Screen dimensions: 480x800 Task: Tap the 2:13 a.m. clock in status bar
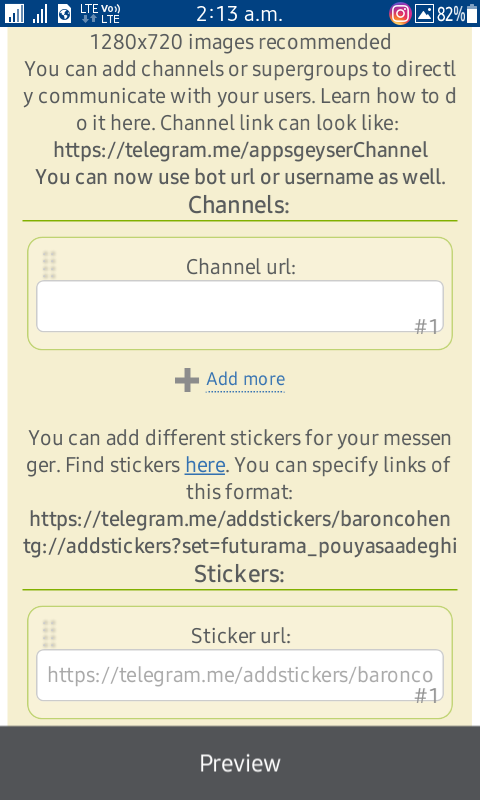[239, 14]
